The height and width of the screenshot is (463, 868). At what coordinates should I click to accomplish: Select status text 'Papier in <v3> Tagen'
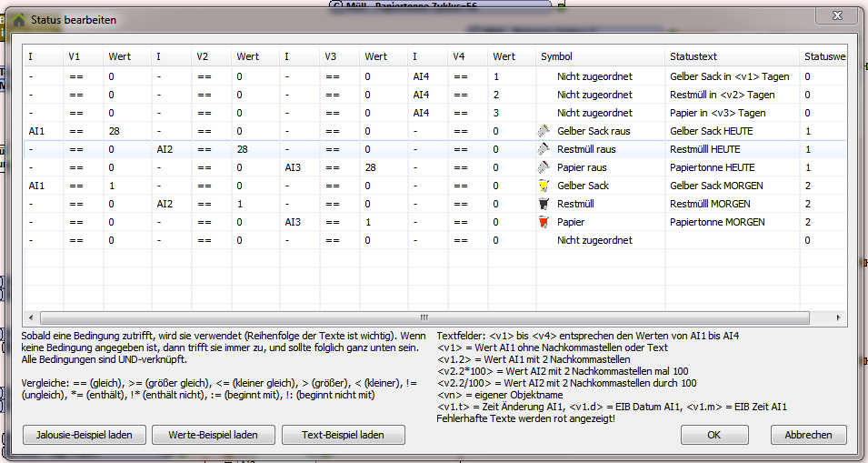[717, 113]
